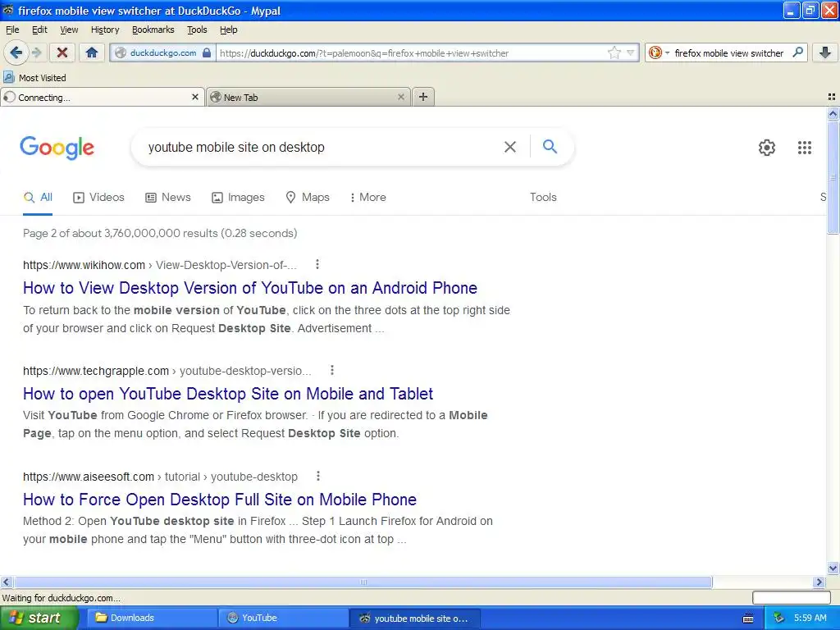Switch to News results
840x630 pixels.
(x=168, y=197)
